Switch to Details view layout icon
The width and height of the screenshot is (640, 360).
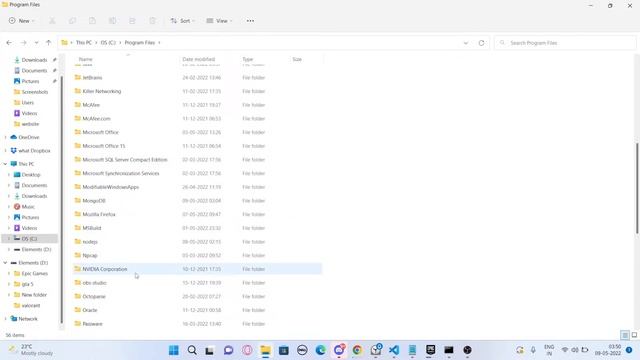point(625,335)
